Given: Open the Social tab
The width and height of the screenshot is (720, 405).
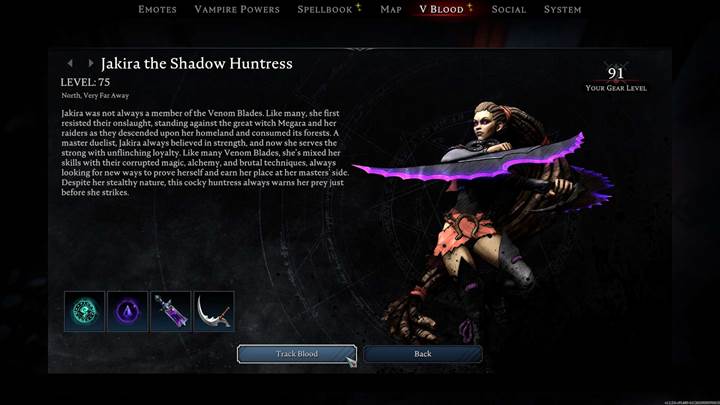Looking at the screenshot, I should (509, 9).
